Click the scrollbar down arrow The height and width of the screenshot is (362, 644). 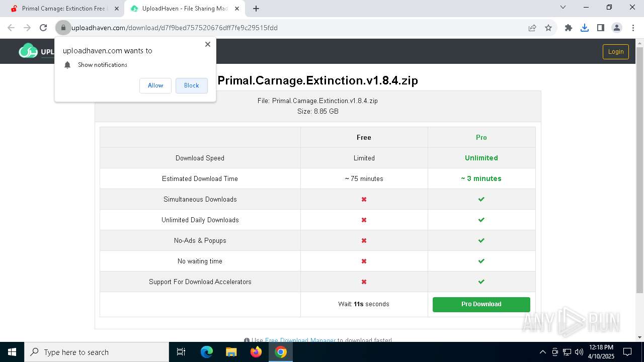[639, 337]
